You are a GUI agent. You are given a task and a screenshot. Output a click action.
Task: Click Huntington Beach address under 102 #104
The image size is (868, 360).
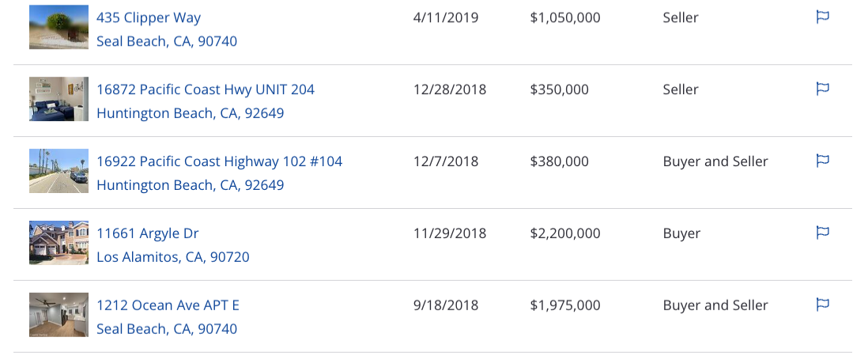pyautogui.click(x=190, y=185)
